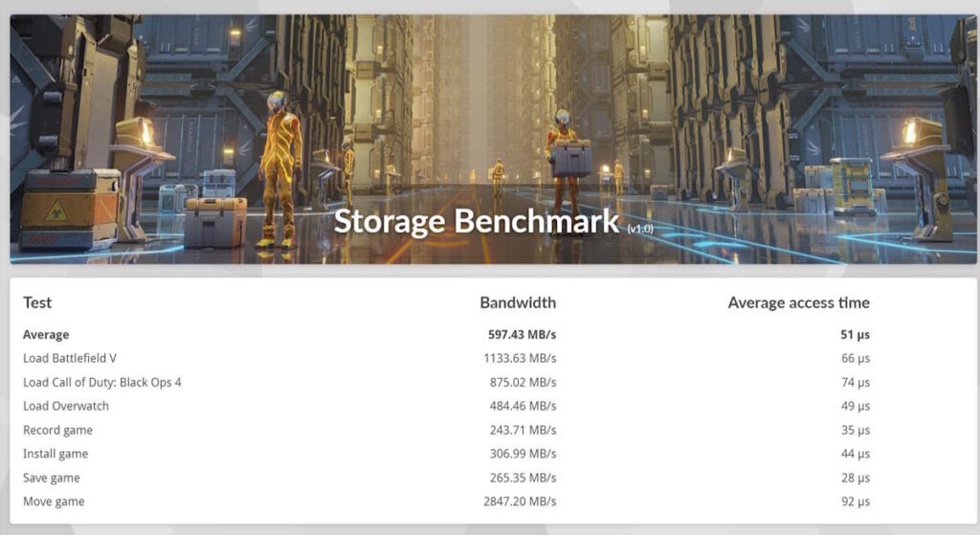Click the '92 µs' access time value
Screen dimensions: 980x535
point(855,502)
